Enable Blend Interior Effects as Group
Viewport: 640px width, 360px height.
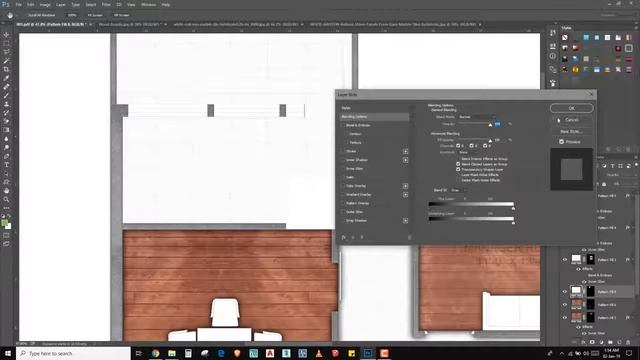458,159
